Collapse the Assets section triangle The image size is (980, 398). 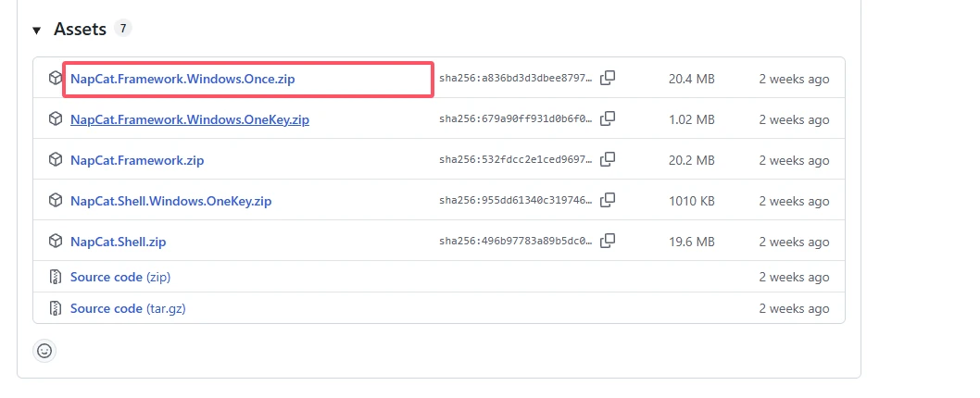click(37, 30)
